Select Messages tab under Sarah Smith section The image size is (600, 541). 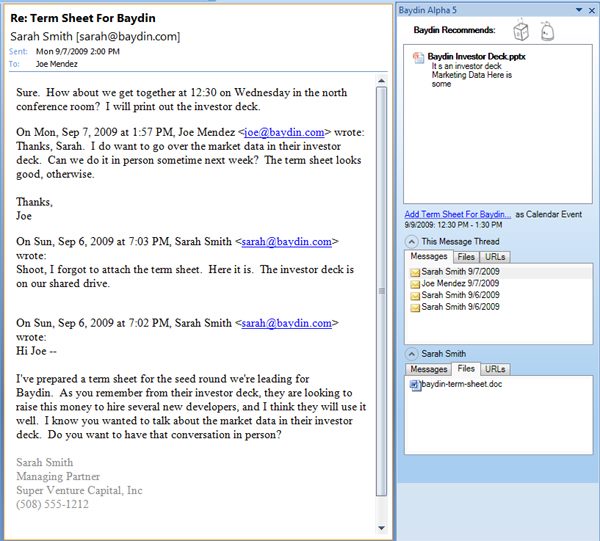pos(429,369)
